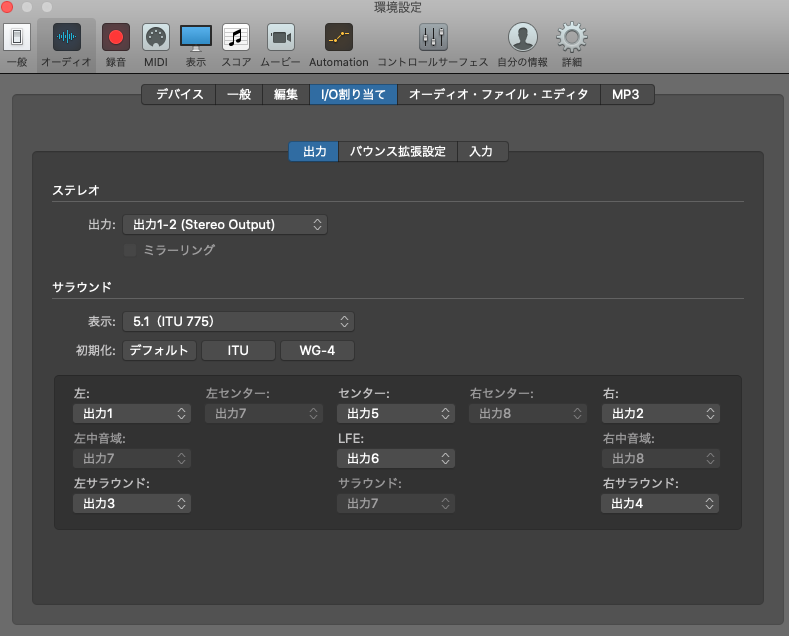Switch to the 入力 input tab
This screenshot has height=636, width=789.
pyautogui.click(x=481, y=152)
